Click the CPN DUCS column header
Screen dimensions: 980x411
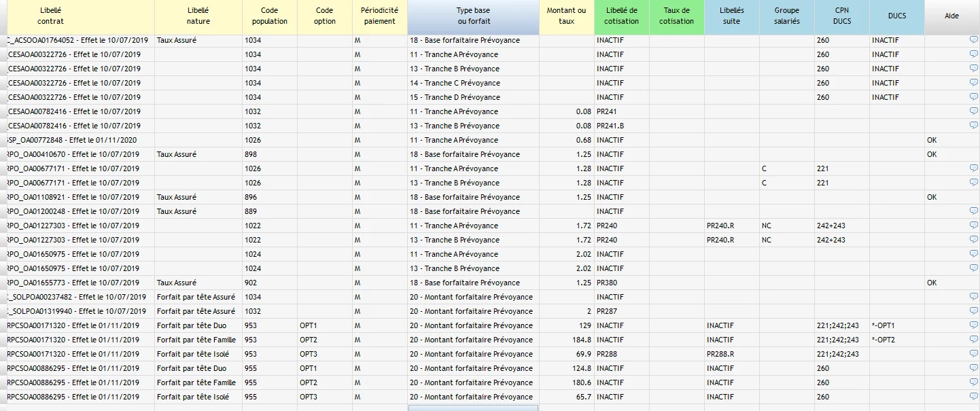[x=842, y=17]
